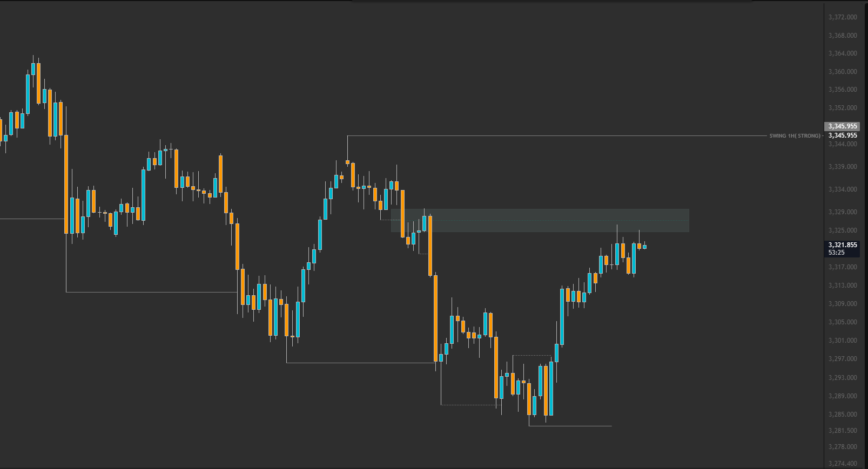The width and height of the screenshot is (868, 469).
Task: Click the latest small blue candle
Action: [644, 247]
